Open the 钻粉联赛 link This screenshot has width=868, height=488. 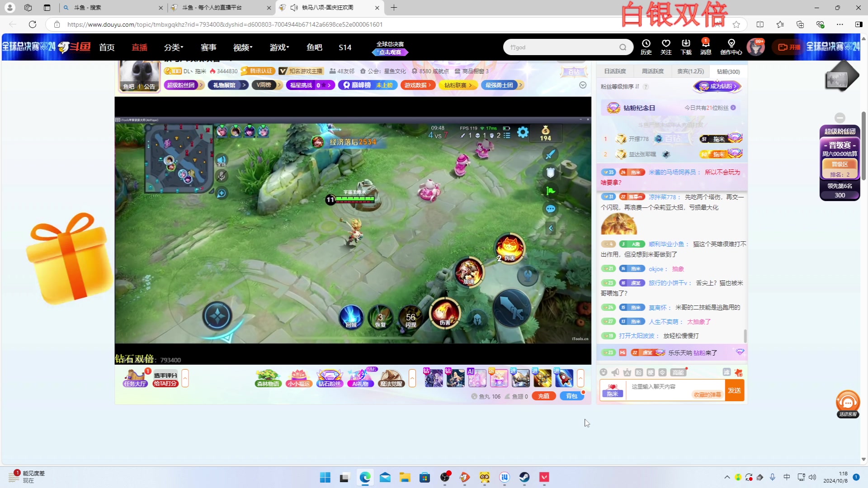coord(458,85)
